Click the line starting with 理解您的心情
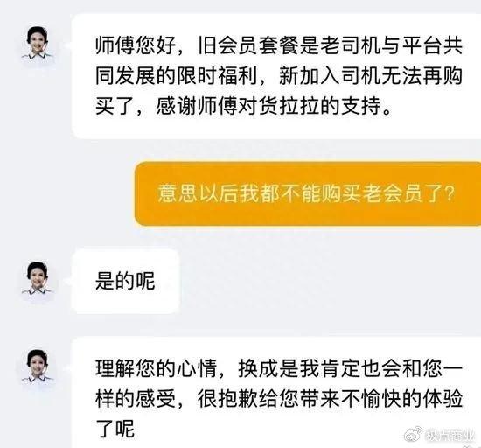The width and height of the screenshot is (481, 448). 279,368
